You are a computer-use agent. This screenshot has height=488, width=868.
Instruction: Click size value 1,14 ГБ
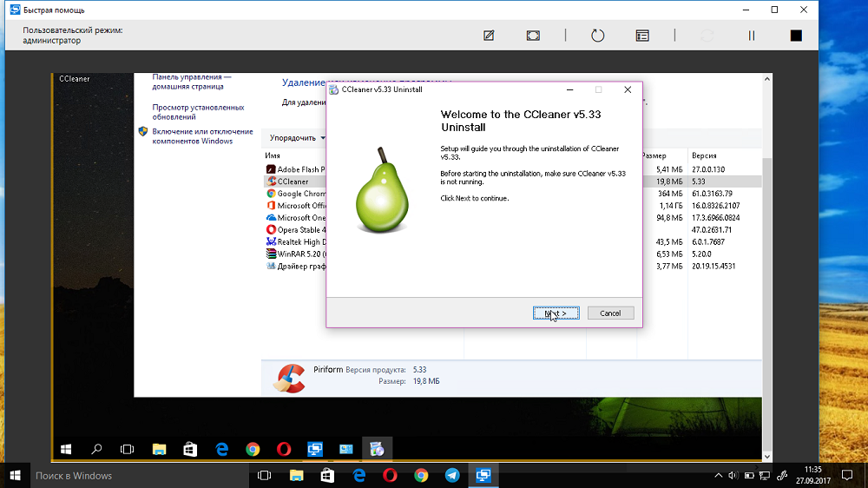(x=671, y=206)
